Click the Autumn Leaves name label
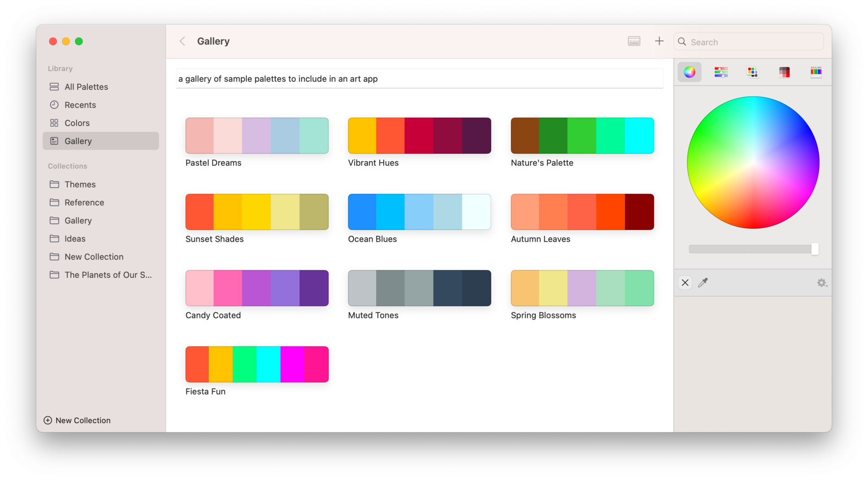Viewport: 868px width, 480px height. point(541,239)
